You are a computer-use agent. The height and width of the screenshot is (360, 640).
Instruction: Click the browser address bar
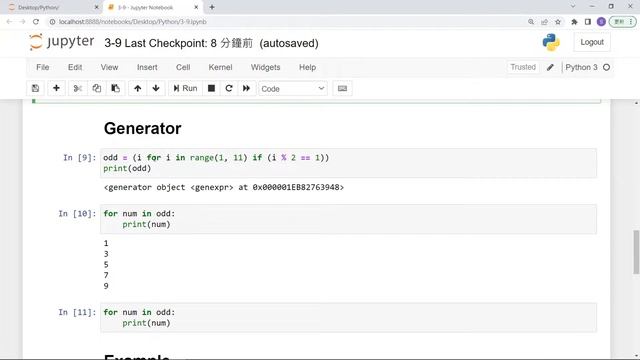pyautogui.click(x=286, y=22)
